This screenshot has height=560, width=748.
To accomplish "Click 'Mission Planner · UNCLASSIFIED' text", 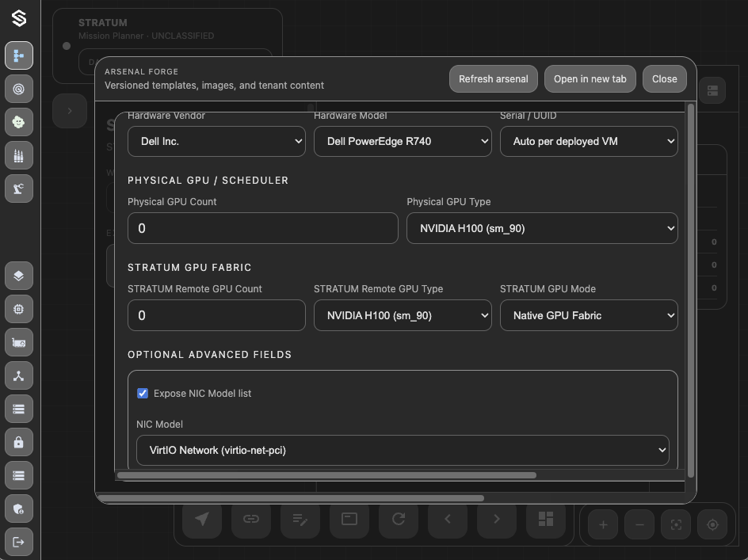I will click(x=146, y=36).
